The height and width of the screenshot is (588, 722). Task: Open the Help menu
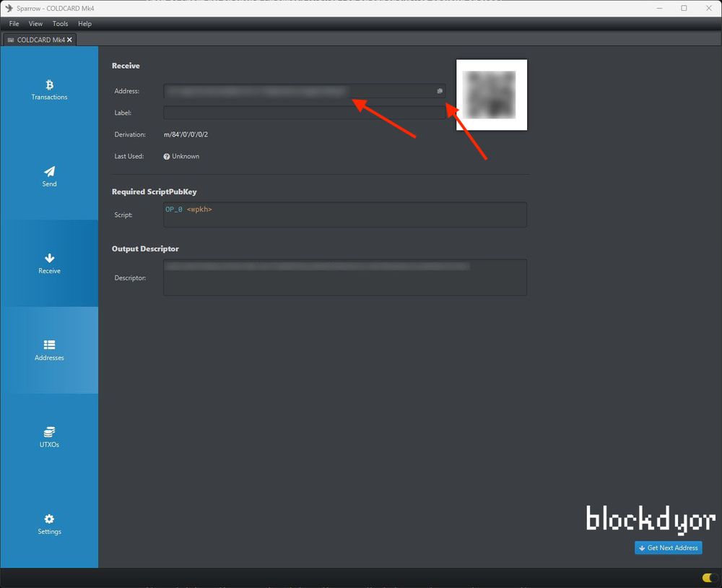[x=84, y=23]
